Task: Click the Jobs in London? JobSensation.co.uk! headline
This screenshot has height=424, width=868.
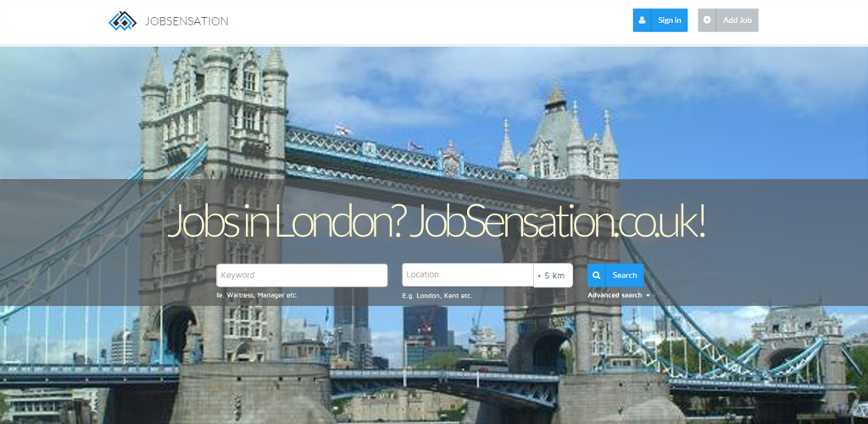Action: click(436, 222)
